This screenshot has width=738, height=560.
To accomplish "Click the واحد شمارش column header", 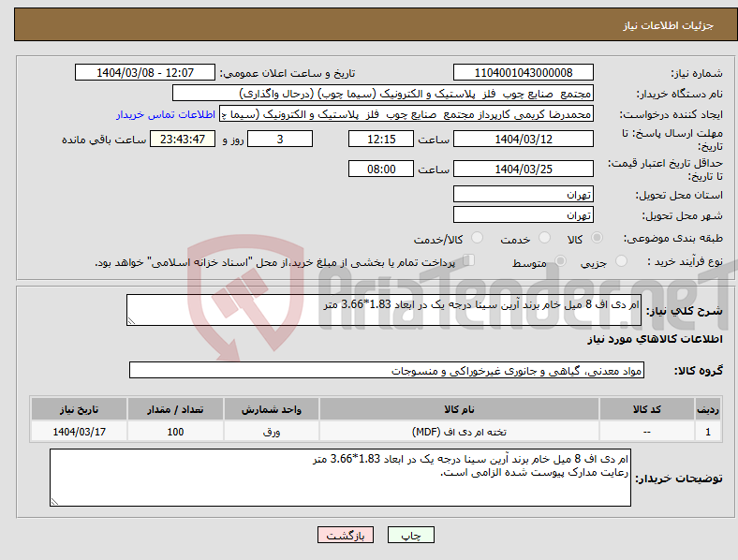I will click(x=272, y=409).
